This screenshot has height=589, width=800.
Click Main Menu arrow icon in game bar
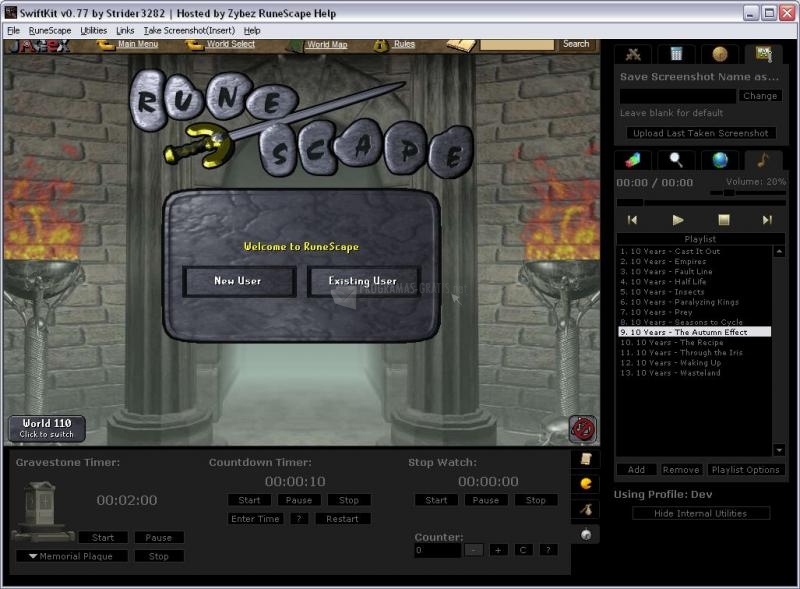pyautogui.click(x=106, y=45)
